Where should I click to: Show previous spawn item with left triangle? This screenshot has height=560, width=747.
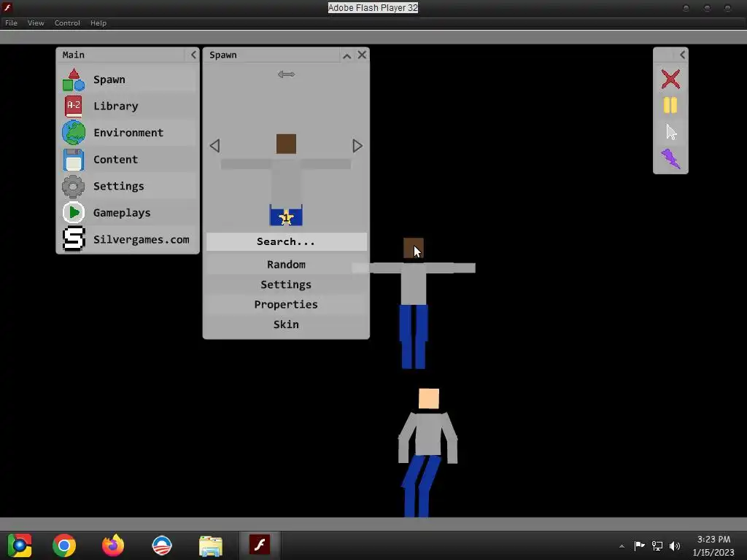(215, 146)
